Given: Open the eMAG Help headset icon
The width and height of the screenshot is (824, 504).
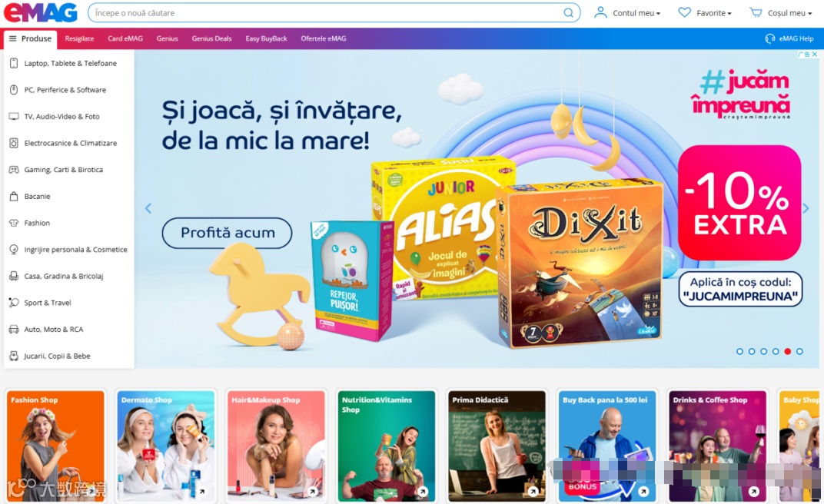Looking at the screenshot, I should [770, 38].
